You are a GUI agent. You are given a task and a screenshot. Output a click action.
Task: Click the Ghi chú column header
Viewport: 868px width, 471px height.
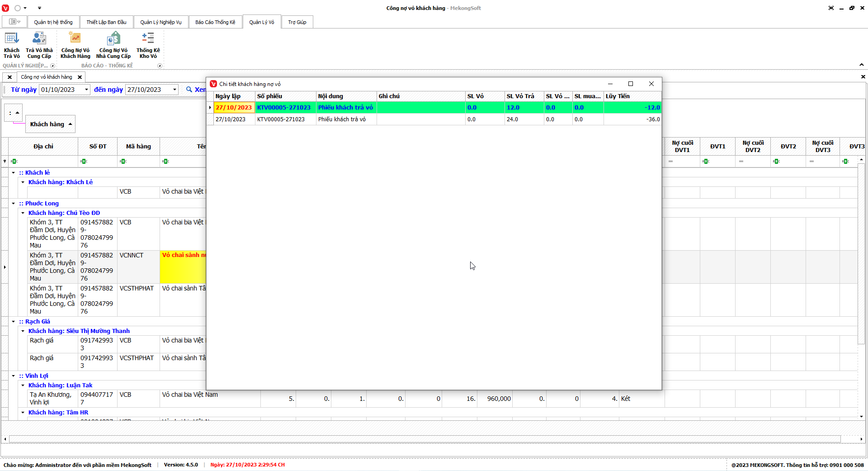click(x=421, y=96)
